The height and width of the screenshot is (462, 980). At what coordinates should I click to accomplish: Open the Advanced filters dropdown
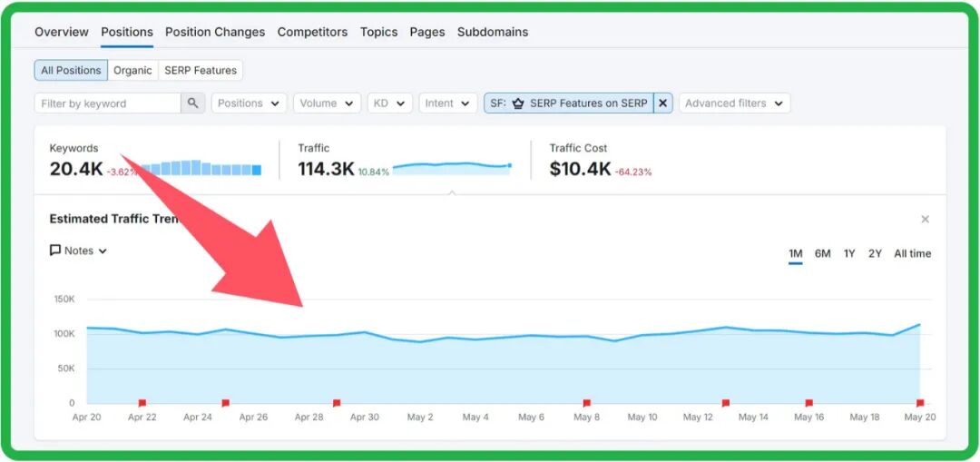point(734,103)
